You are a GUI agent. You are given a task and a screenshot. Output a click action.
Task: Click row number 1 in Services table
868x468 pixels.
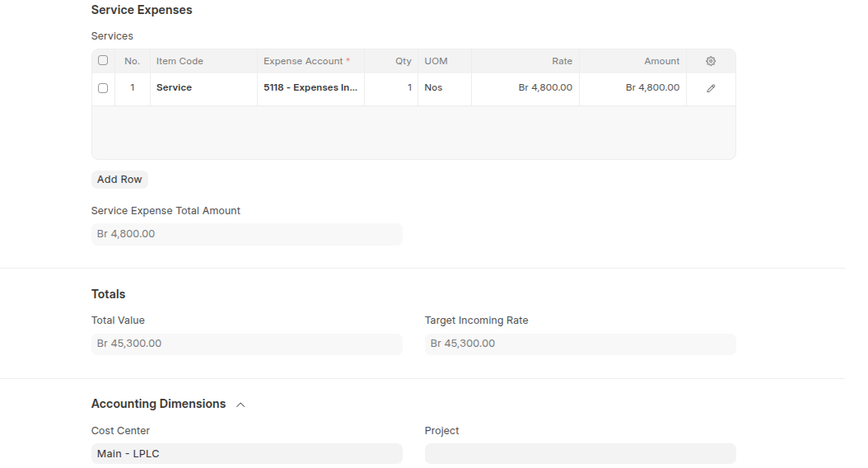[132, 87]
